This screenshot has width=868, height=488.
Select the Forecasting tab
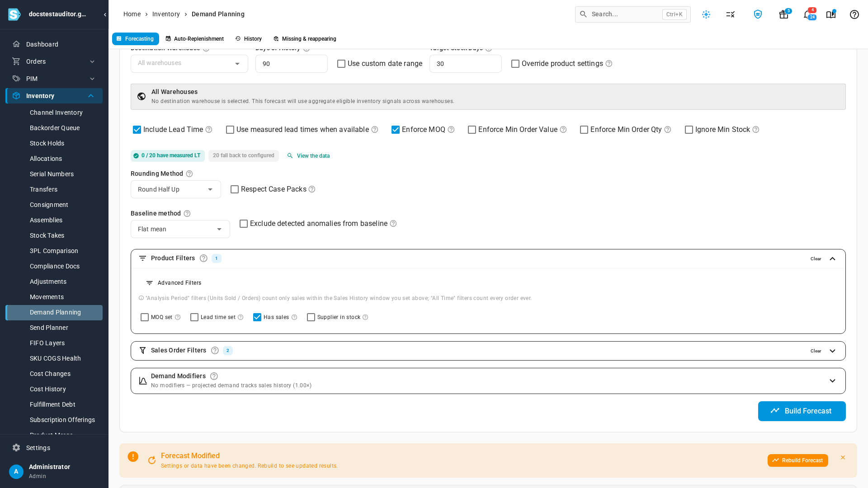point(136,39)
